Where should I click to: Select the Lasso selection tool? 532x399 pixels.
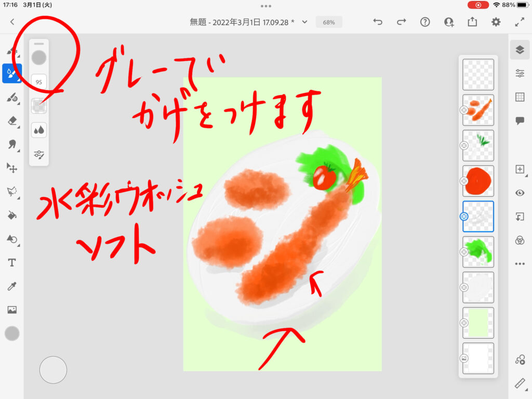pyautogui.click(x=11, y=192)
